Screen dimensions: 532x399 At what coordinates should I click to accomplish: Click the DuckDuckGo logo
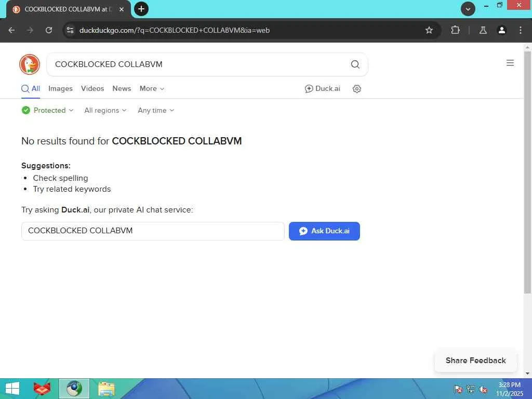point(30,64)
